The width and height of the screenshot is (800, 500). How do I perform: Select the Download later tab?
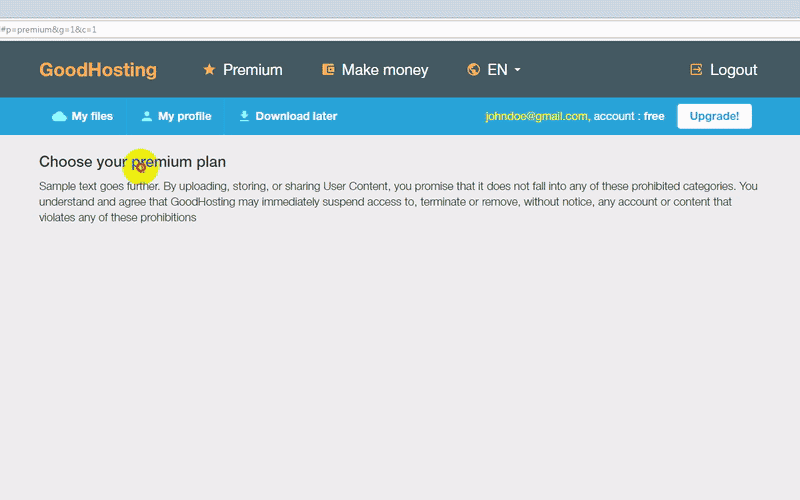click(296, 116)
